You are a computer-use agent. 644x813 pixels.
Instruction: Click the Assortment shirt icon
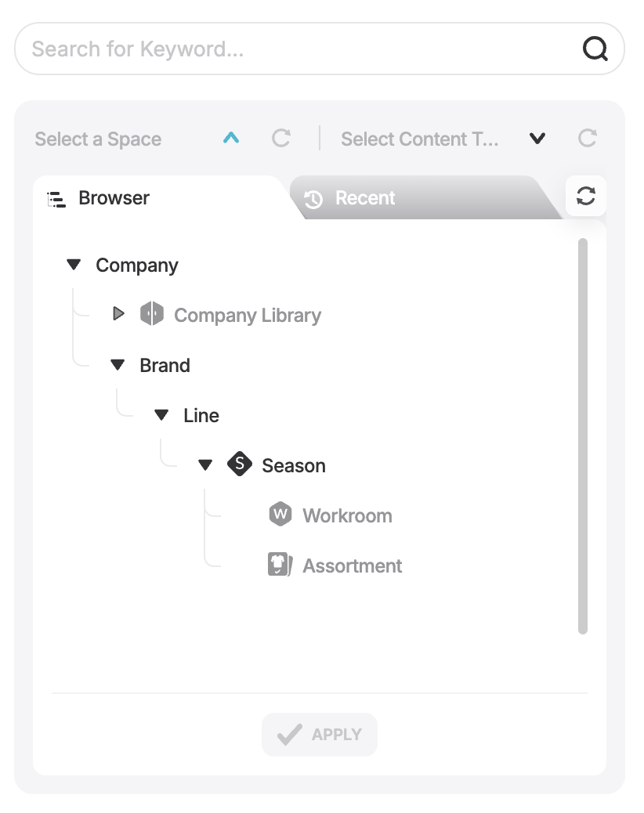click(280, 564)
